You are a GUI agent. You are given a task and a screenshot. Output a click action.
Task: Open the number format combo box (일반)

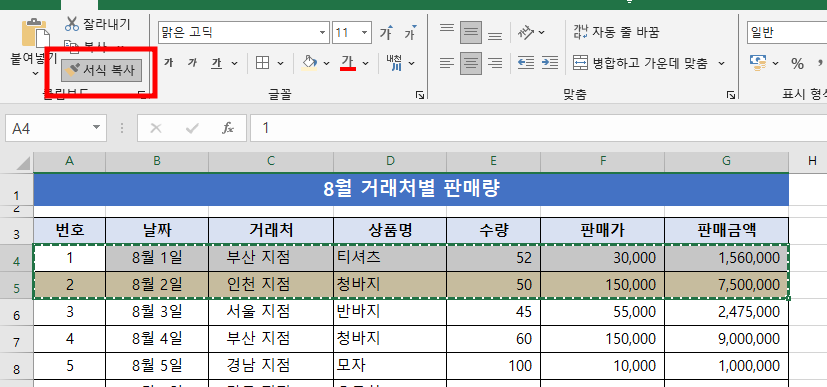point(787,33)
